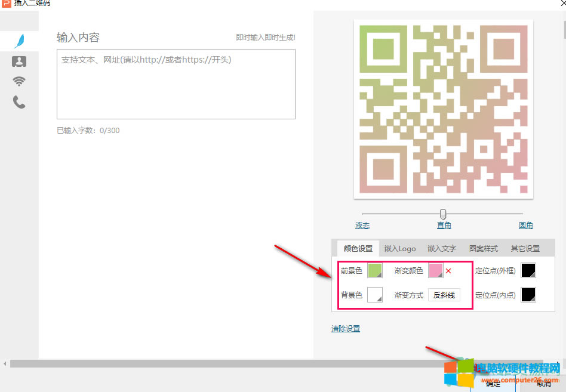Select the text QR code feather icon
This screenshot has width=566, height=392.
pyautogui.click(x=19, y=41)
